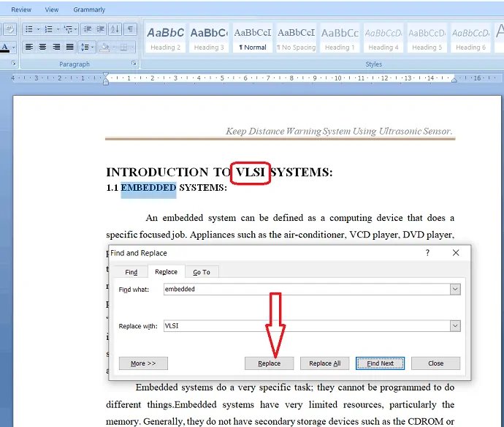Align text left
The width and height of the screenshot is (504, 427).
click(x=29, y=47)
